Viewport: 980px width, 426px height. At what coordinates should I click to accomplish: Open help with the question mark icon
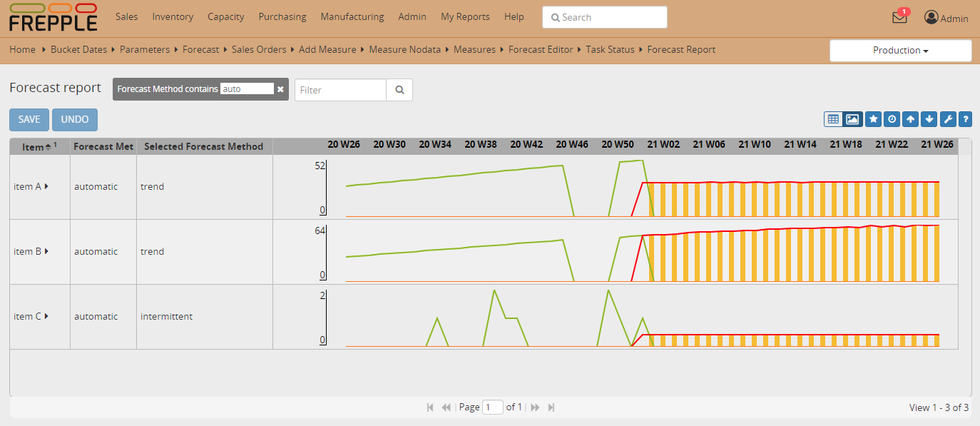pos(966,119)
